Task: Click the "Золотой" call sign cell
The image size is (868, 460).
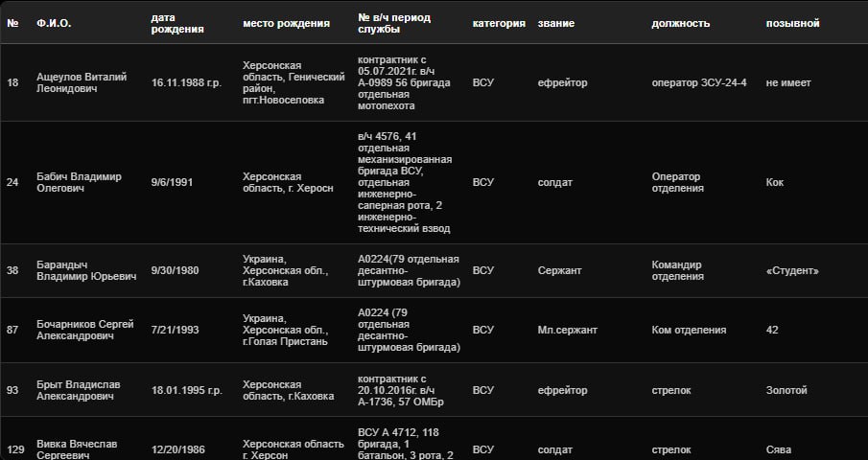Action: [x=786, y=390]
